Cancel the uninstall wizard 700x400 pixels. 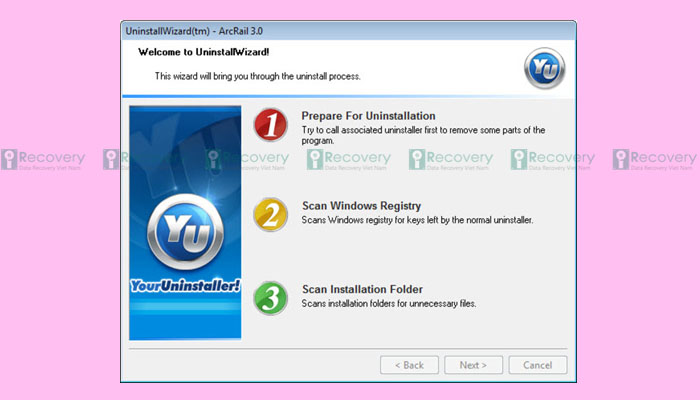coord(538,365)
